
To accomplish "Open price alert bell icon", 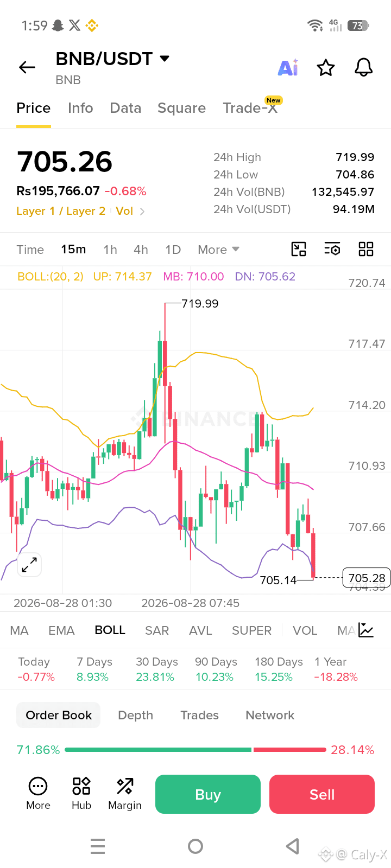I will [364, 67].
